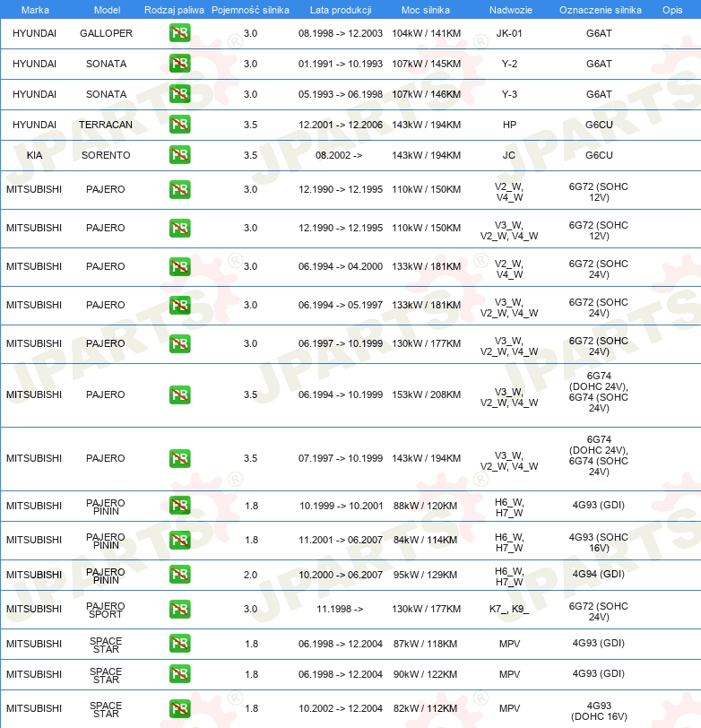Click production date 08.2002 ->
Screen dimensions: 701x728
(339, 155)
